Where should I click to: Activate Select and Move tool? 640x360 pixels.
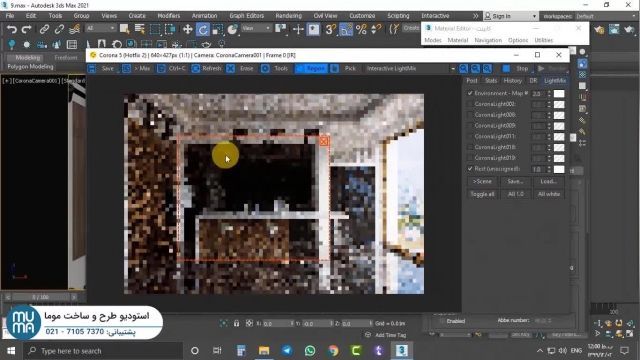[187, 29]
